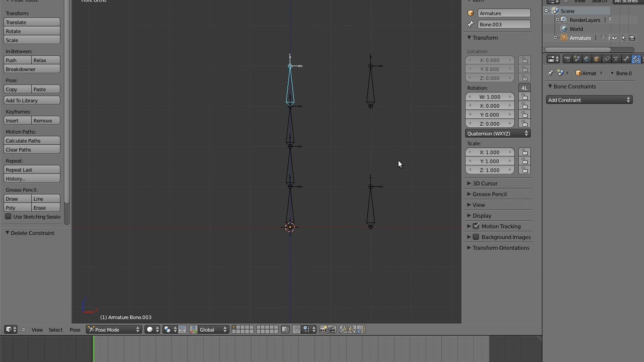Open the Object Constraints chain tab
Screen dimensions: 644x362
(606, 59)
